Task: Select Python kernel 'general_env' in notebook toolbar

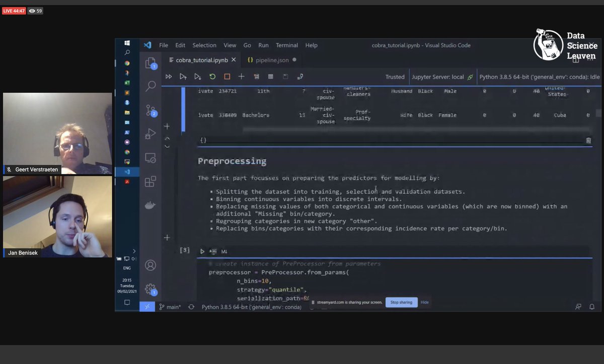Action: (x=540, y=77)
